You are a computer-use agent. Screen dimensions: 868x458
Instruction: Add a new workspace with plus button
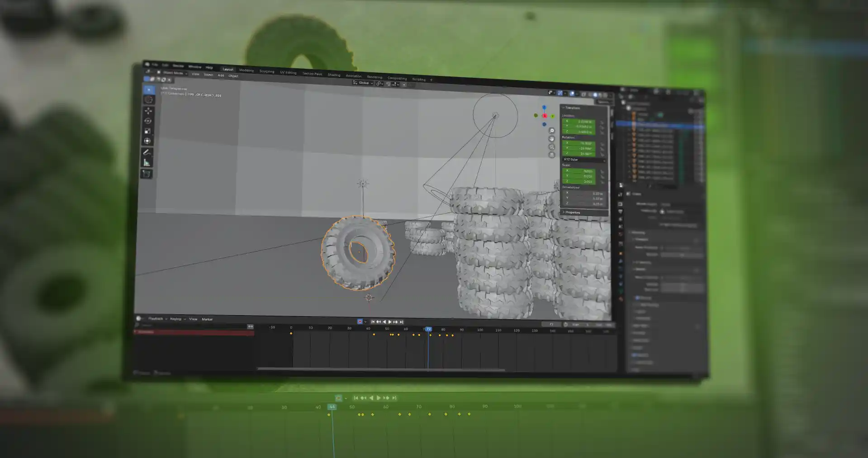tap(431, 80)
